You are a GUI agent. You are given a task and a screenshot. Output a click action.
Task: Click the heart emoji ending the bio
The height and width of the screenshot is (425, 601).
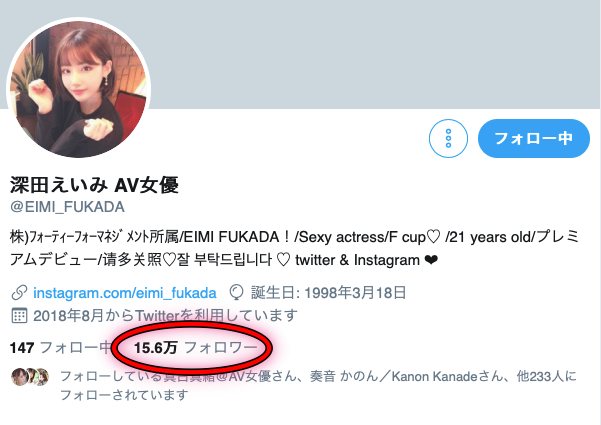click(x=431, y=260)
